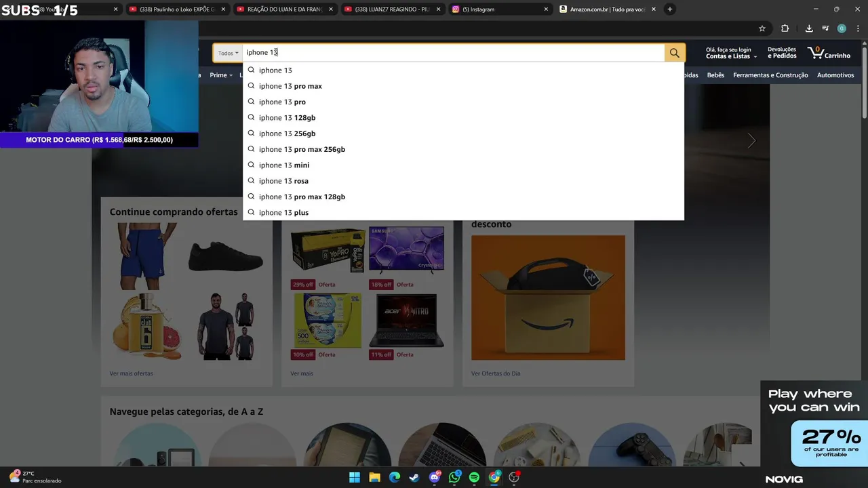Open the Todos search category dropdown
Image resolution: width=868 pixels, height=488 pixels.
click(x=228, y=53)
